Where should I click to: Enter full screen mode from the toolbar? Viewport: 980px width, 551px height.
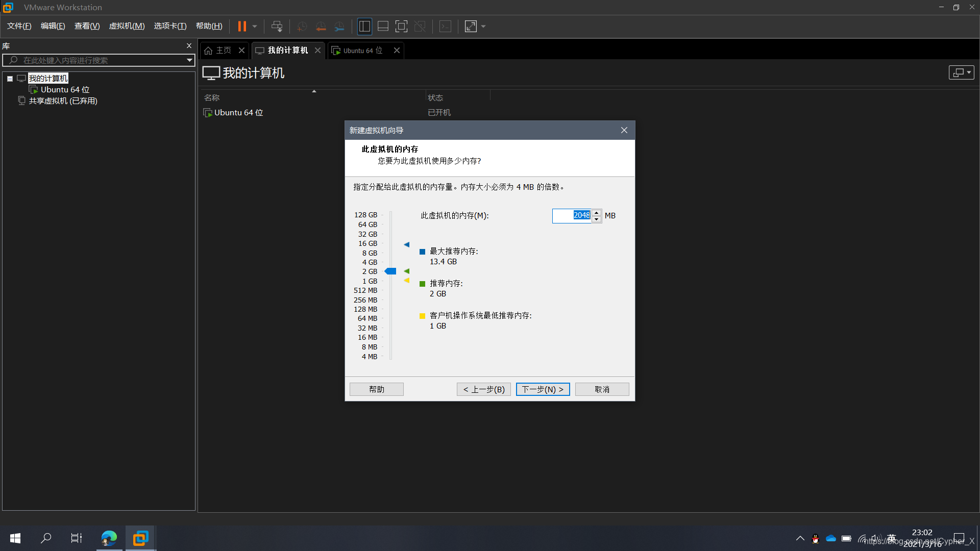pyautogui.click(x=402, y=26)
